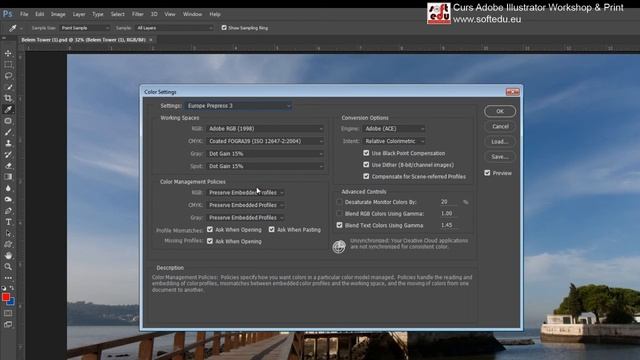This screenshot has height=360, width=640.
Task: Toggle Quick Mask mode icon
Action: (8, 313)
